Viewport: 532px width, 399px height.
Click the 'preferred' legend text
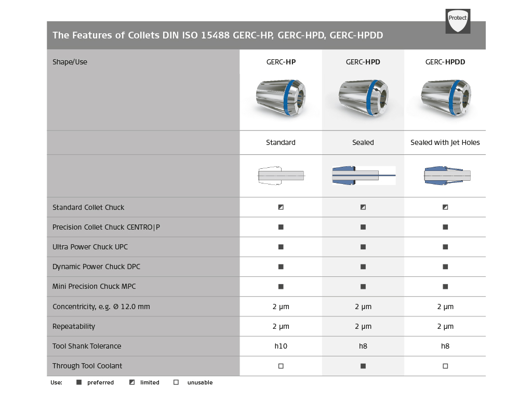100,383
